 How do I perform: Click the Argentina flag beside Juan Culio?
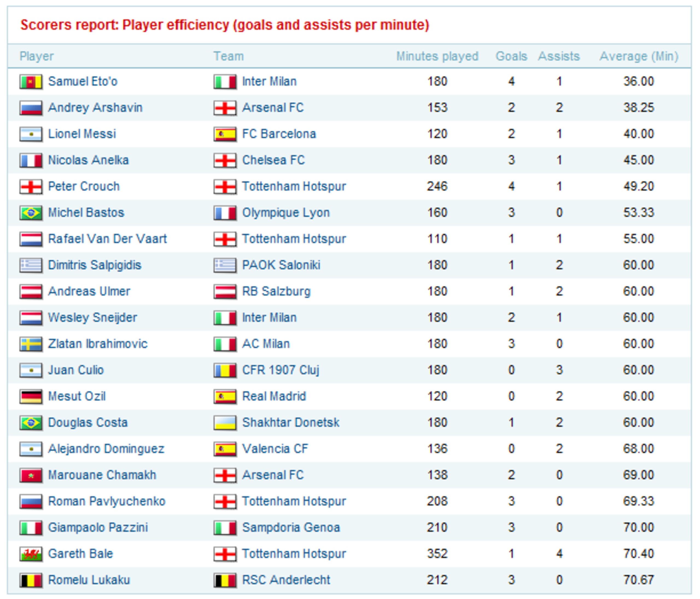[x=31, y=370]
